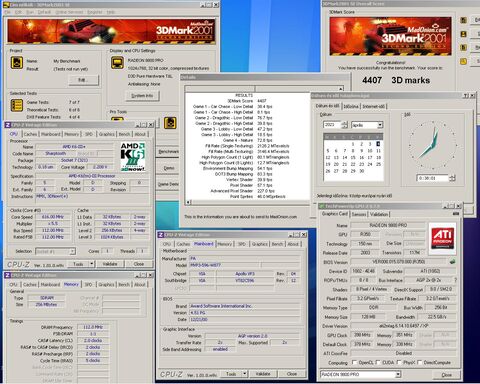Open the month dropdown showing április
The image size is (480, 384).
click(380, 125)
